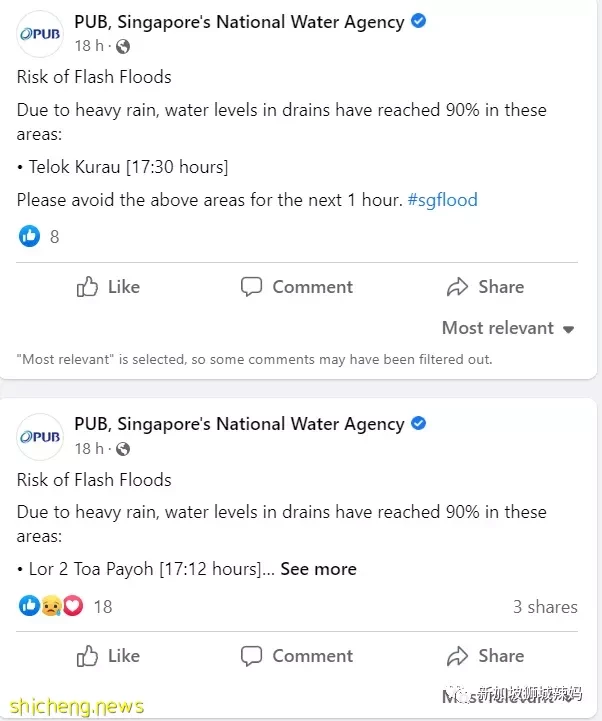Open PUB profile picture on first post

click(40, 34)
